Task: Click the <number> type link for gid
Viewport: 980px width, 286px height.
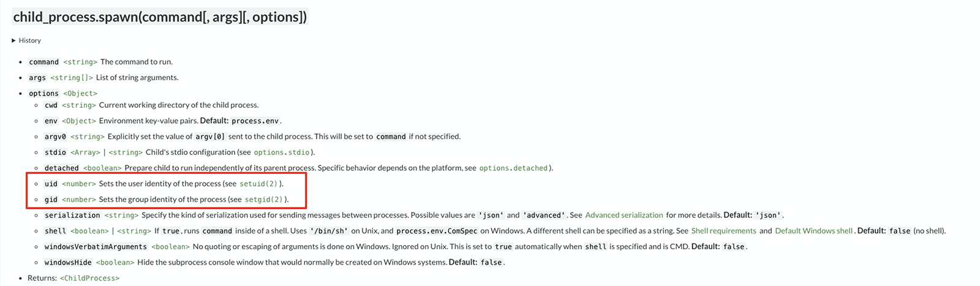Action: coord(79,200)
